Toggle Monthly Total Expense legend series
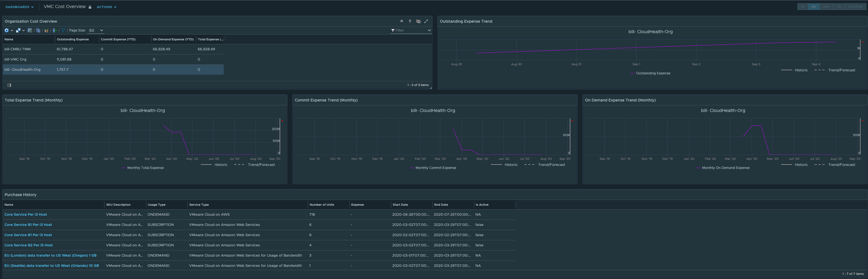 tap(143, 168)
